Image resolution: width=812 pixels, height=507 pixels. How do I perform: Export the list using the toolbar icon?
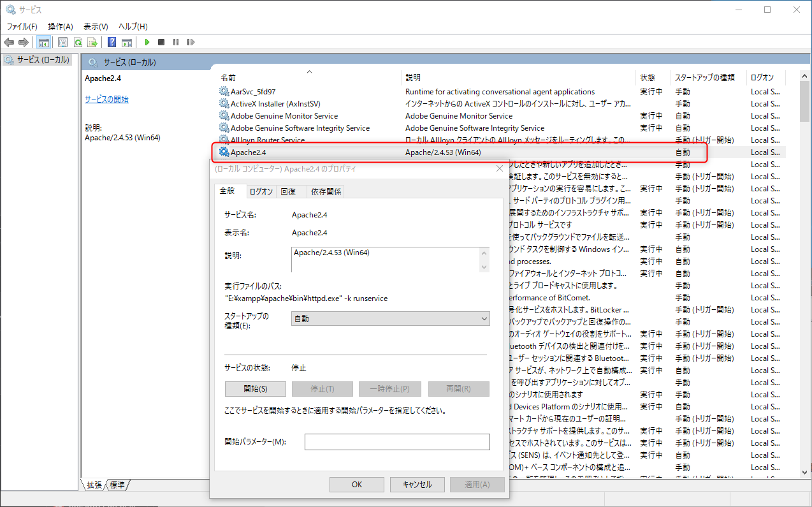pos(92,42)
